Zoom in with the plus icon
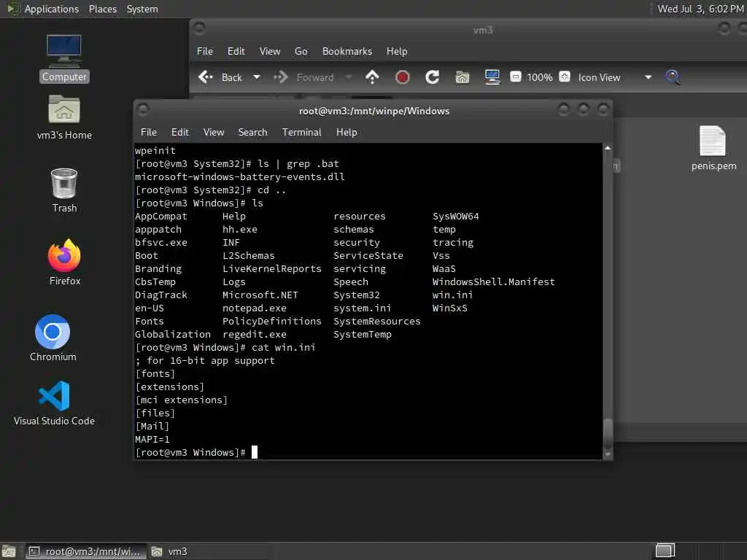The image size is (747, 560). coord(565,77)
